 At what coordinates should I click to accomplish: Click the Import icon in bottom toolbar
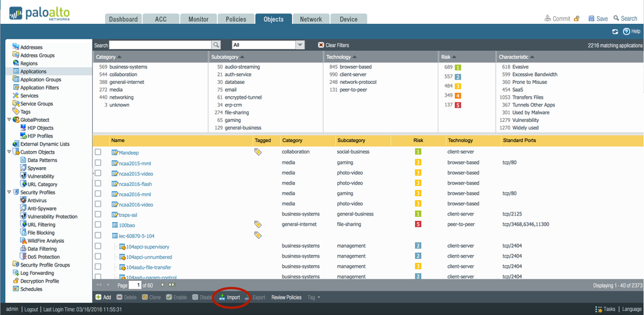222,298
